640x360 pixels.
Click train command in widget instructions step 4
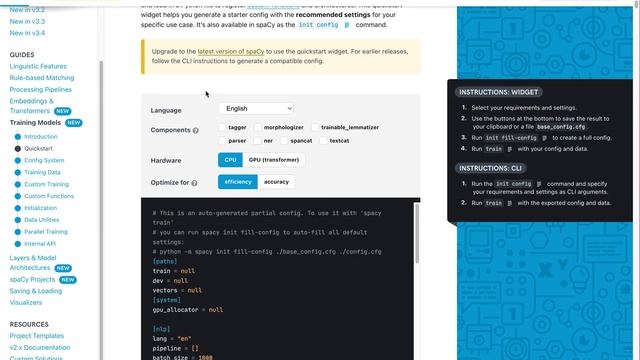pyautogui.click(x=493, y=149)
